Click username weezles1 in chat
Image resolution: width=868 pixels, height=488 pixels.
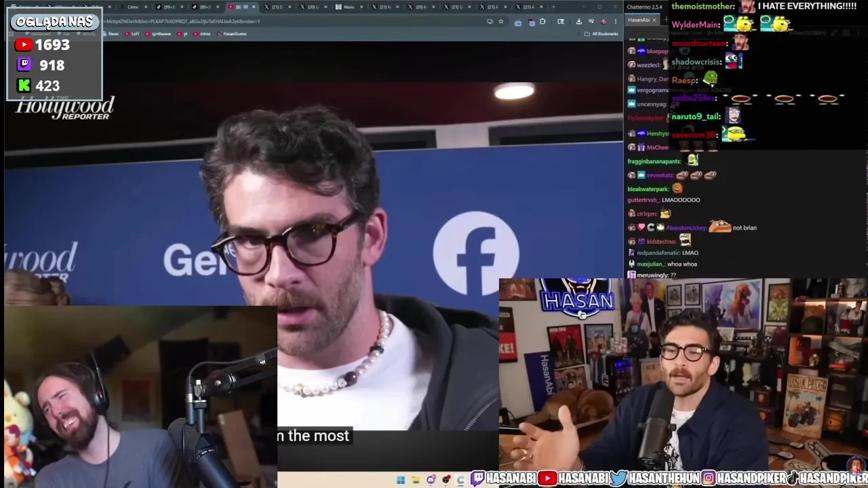pyautogui.click(x=649, y=65)
